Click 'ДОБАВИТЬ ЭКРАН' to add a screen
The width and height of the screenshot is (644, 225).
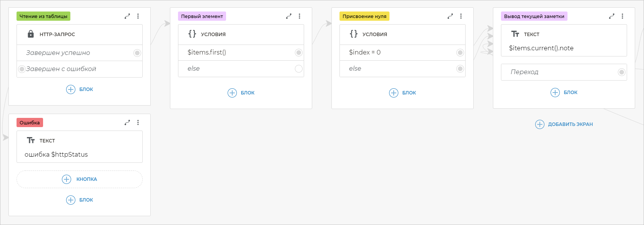click(x=564, y=124)
